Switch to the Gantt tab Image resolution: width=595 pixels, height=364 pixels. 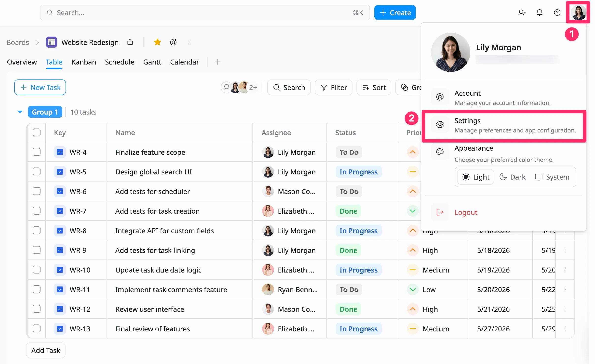coord(152,62)
